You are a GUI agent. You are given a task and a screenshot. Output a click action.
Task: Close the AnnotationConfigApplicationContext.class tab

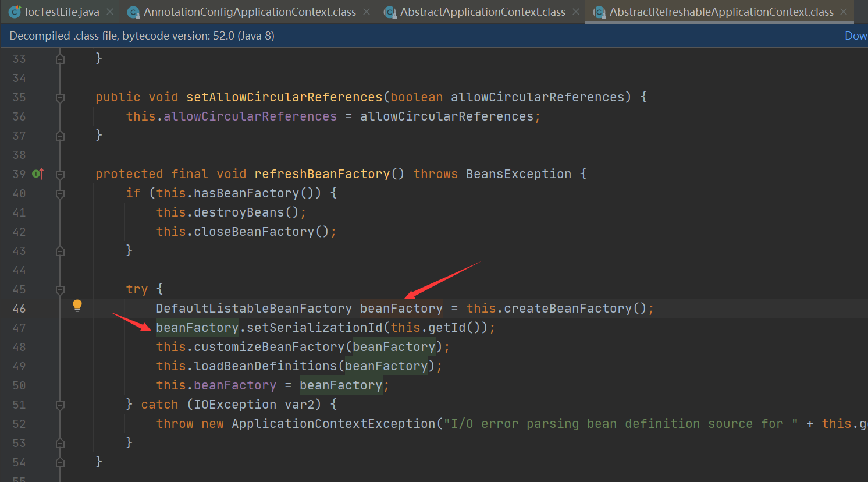click(x=367, y=12)
